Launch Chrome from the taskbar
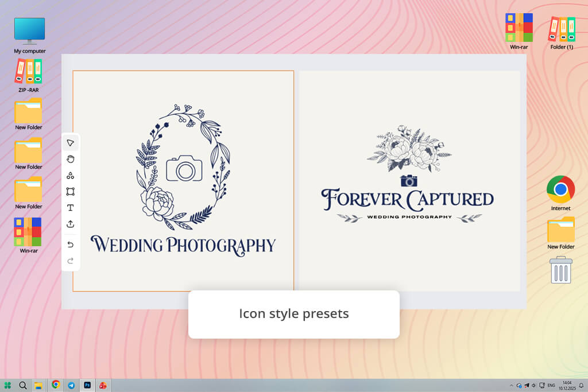Viewport: 588px width, 392px height. point(56,385)
